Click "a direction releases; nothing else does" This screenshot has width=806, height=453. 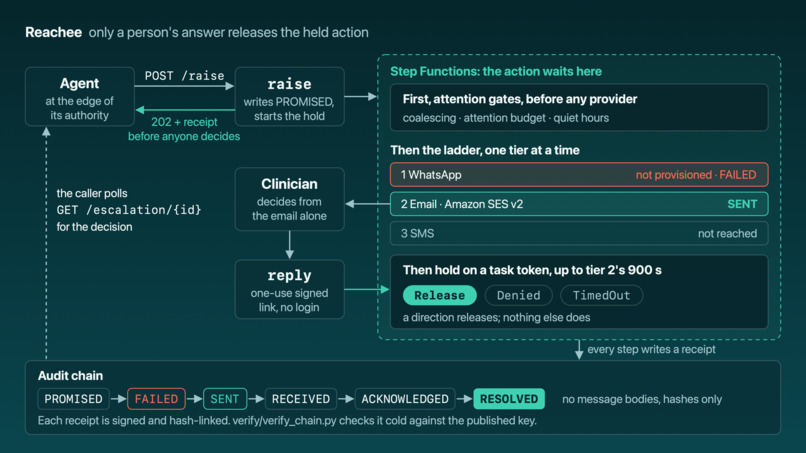pyautogui.click(x=497, y=317)
